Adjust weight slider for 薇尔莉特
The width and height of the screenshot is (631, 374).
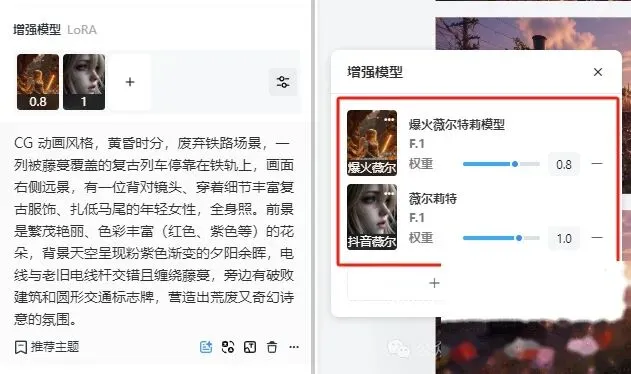[501, 238]
